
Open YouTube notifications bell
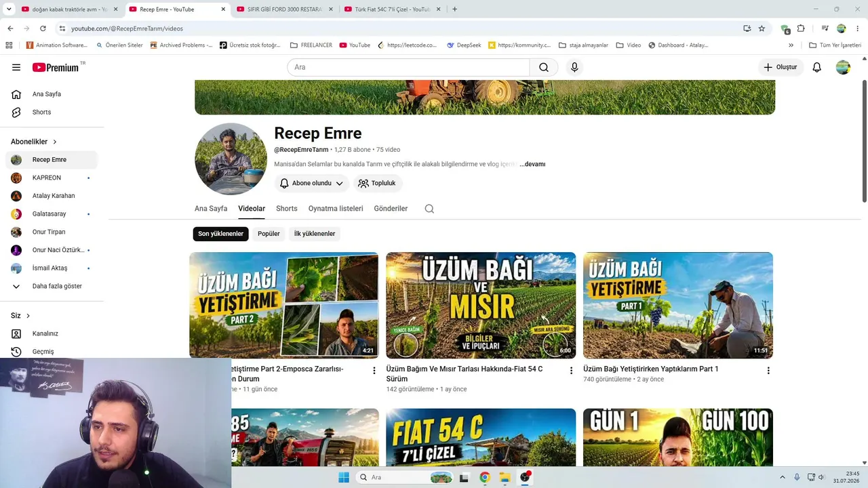817,67
